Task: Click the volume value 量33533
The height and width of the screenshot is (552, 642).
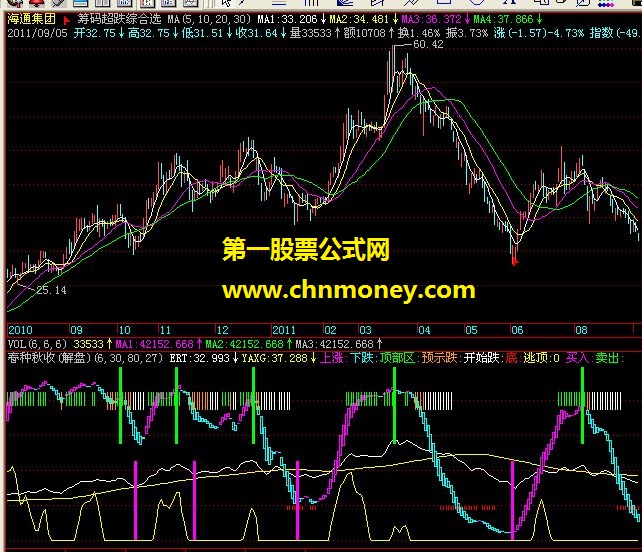Action: pyautogui.click(x=311, y=33)
